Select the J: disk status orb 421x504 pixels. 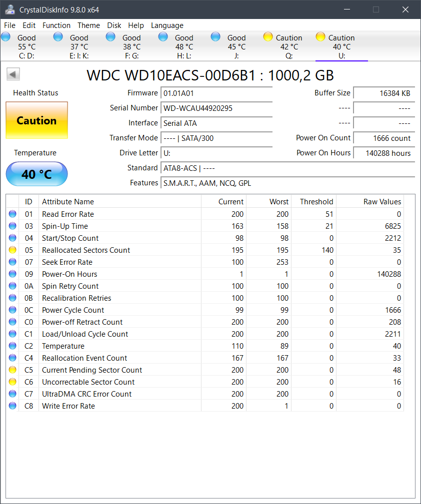(x=215, y=37)
